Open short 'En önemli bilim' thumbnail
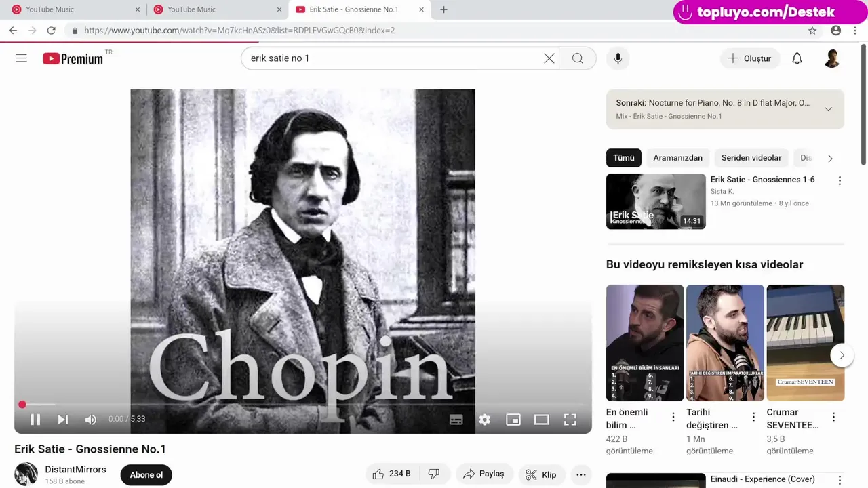The image size is (868, 488). point(645,343)
